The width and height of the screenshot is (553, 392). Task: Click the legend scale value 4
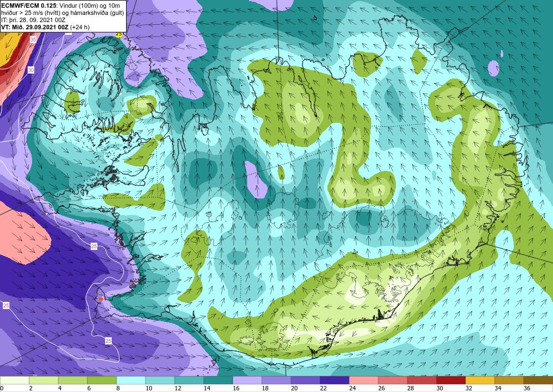pyautogui.click(x=60, y=389)
